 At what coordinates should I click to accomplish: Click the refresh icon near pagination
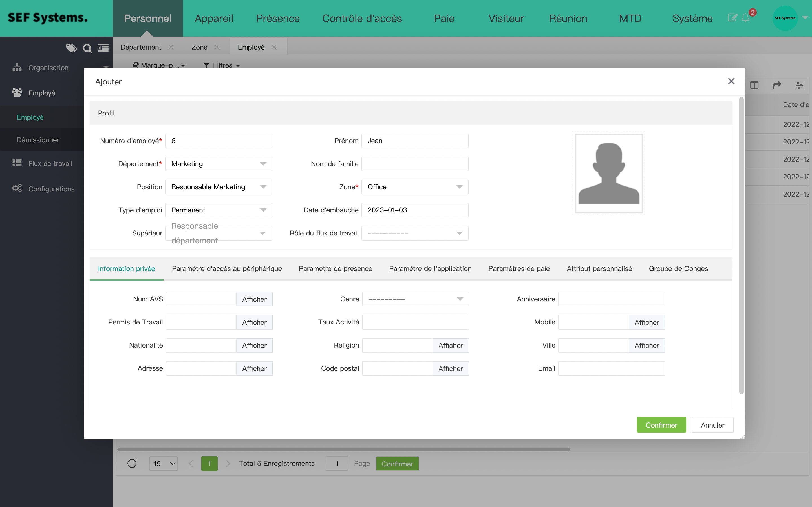[x=132, y=463]
